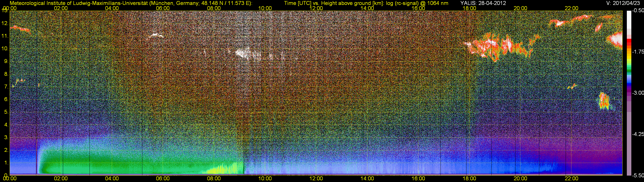Click the Meteorological Institute title text

pos(131,3)
